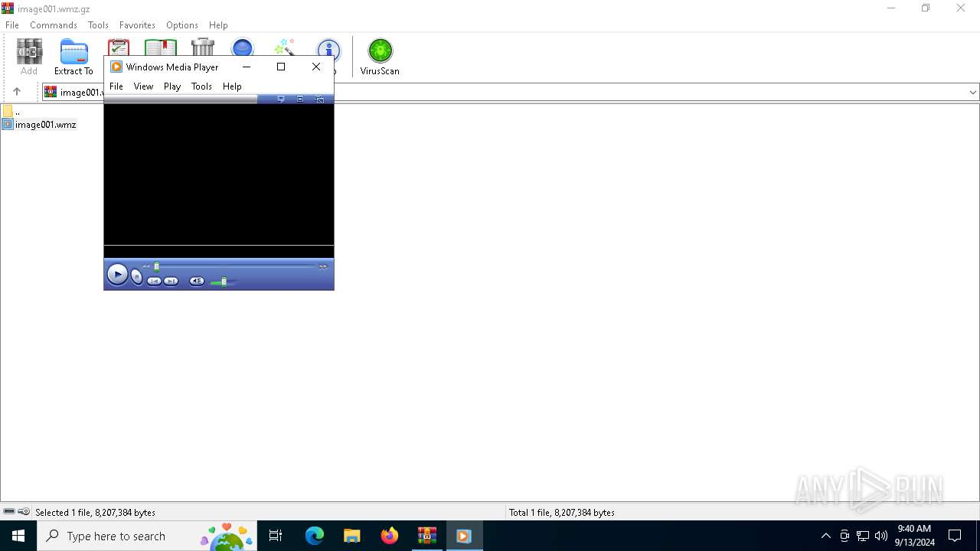Click the rewind arrows on the seek bar
Viewport: 980px width, 551px height.
[x=146, y=266]
